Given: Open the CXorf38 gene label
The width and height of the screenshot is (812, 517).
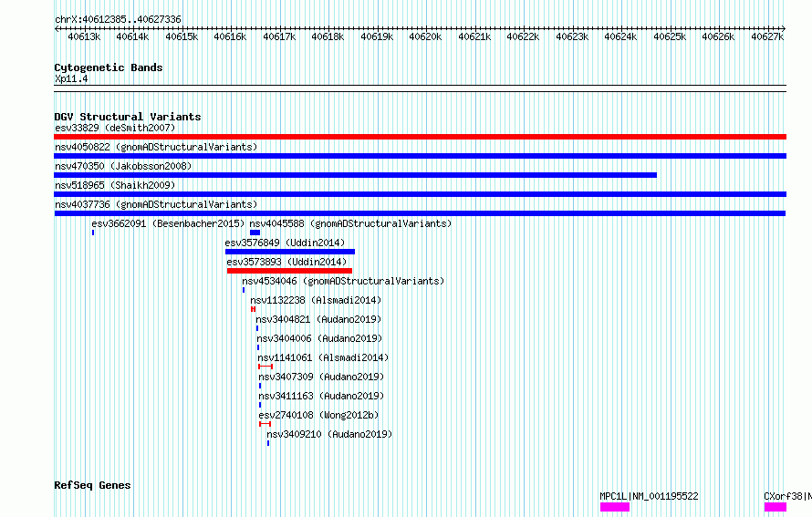Looking at the screenshot, I should point(787,496).
